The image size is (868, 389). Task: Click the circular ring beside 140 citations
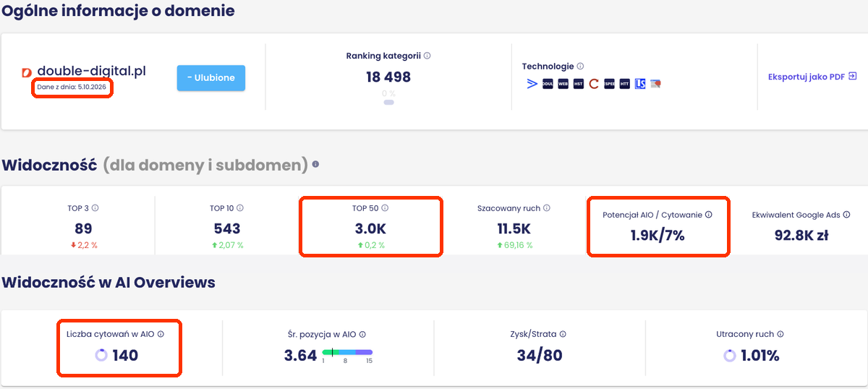[x=101, y=355]
